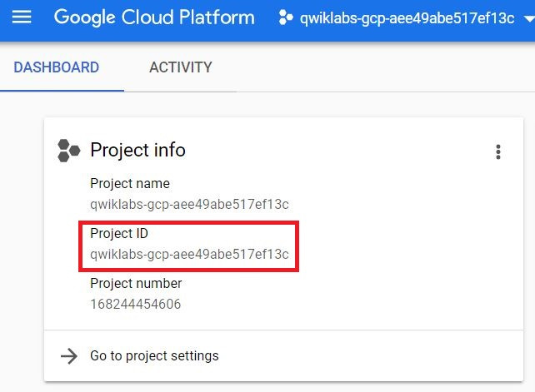The width and height of the screenshot is (535, 392).
Task: Open the hamburger navigation menu
Action: 21,17
